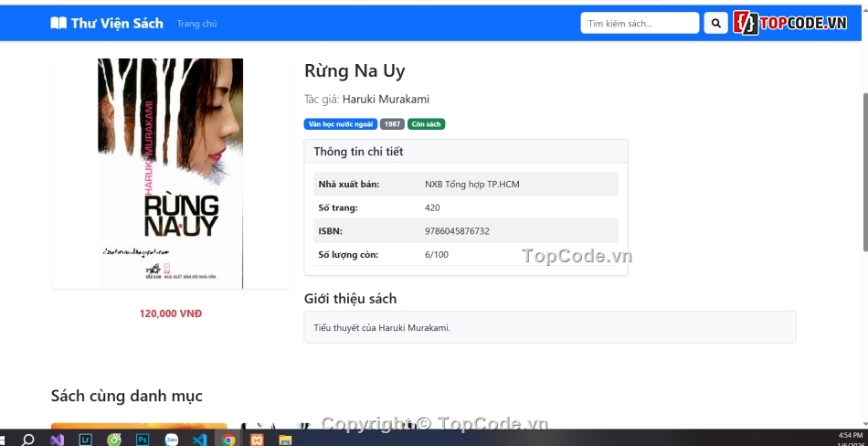Switch to Visual Studio Code in taskbar
The image size is (868, 446).
tap(199, 439)
